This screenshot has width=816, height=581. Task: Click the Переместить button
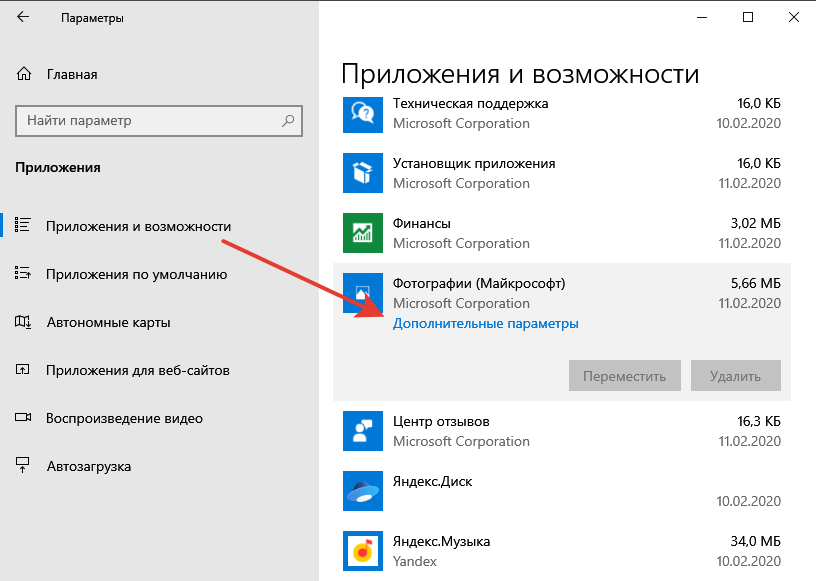click(x=624, y=375)
